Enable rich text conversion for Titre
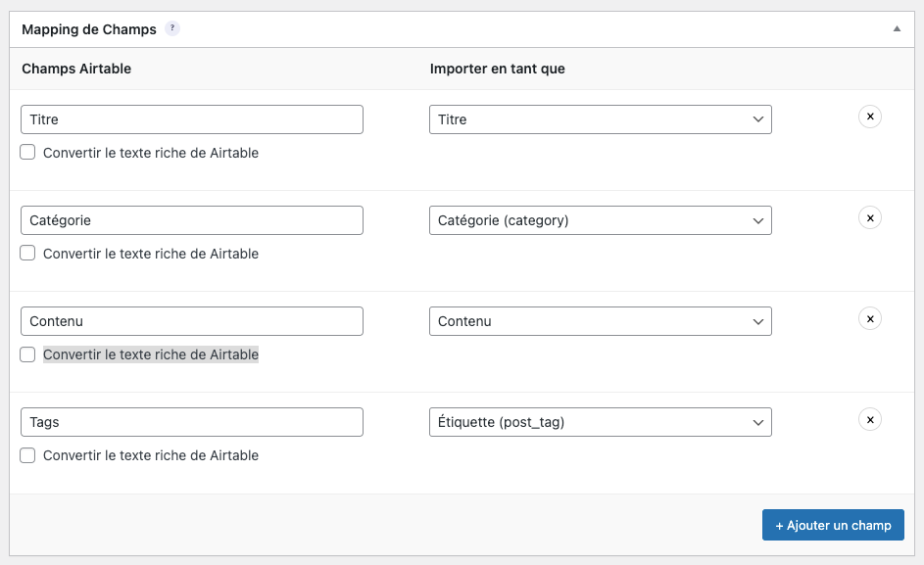The image size is (924, 565). [x=27, y=153]
